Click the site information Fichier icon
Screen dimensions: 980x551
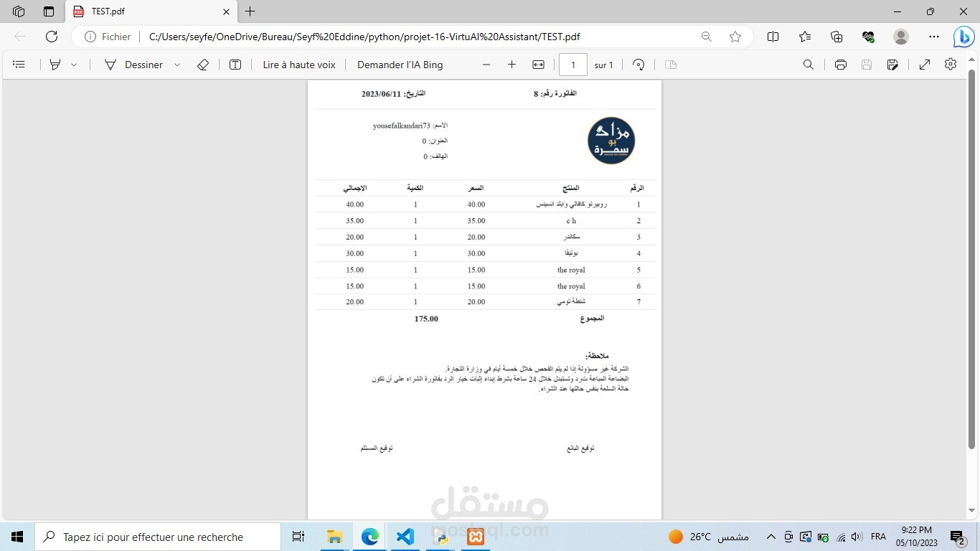pyautogui.click(x=108, y=37)
